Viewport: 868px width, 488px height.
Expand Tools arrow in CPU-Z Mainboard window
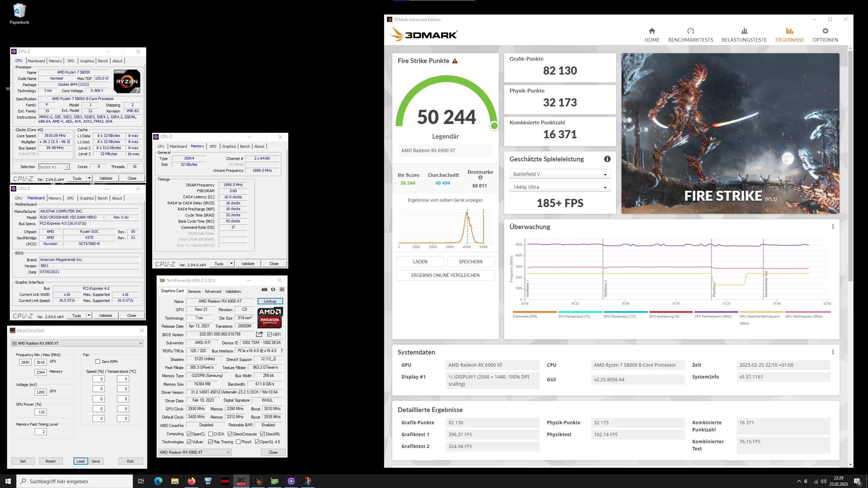(89, 316)
